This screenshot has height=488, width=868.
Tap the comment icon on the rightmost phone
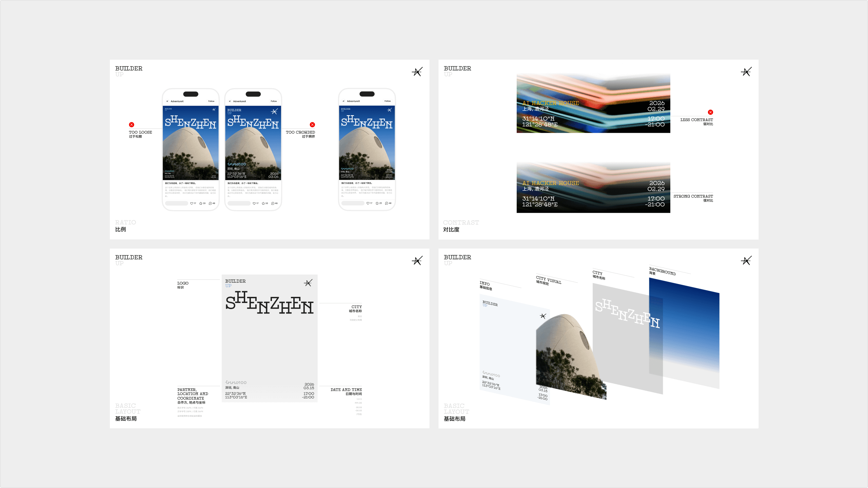pyautogui.click(x=386, y=203)
